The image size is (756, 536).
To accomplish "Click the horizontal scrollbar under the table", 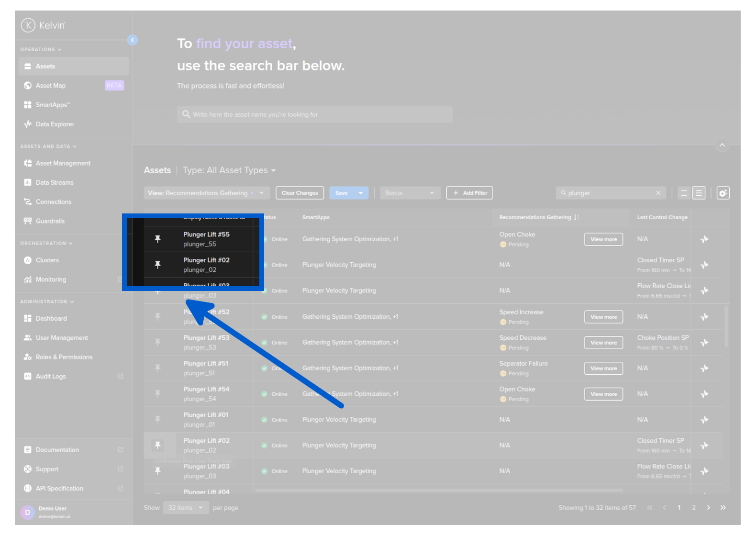I will tap(438, 490).
